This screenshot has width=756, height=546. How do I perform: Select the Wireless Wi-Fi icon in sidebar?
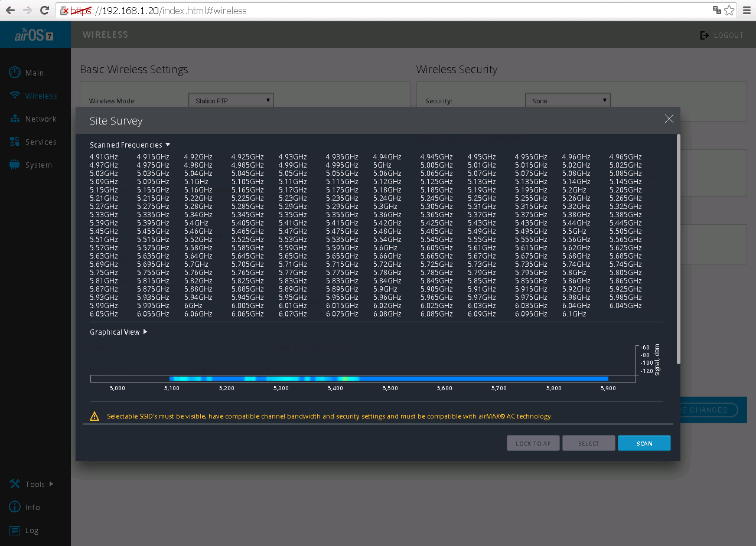tap(15, 96)
